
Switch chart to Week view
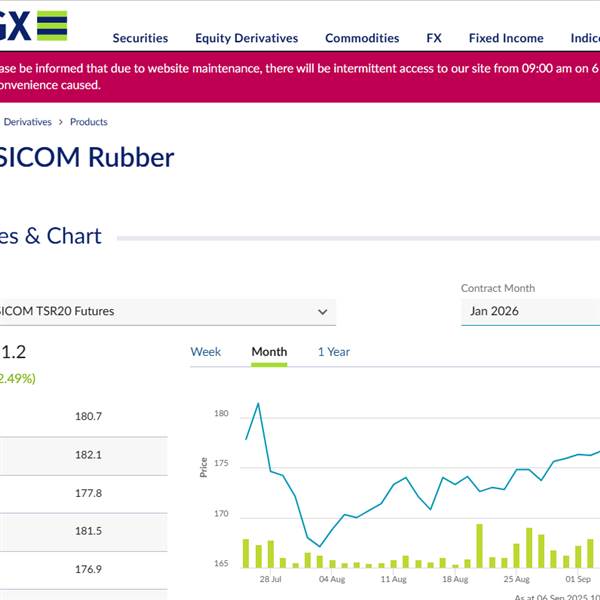205,352
